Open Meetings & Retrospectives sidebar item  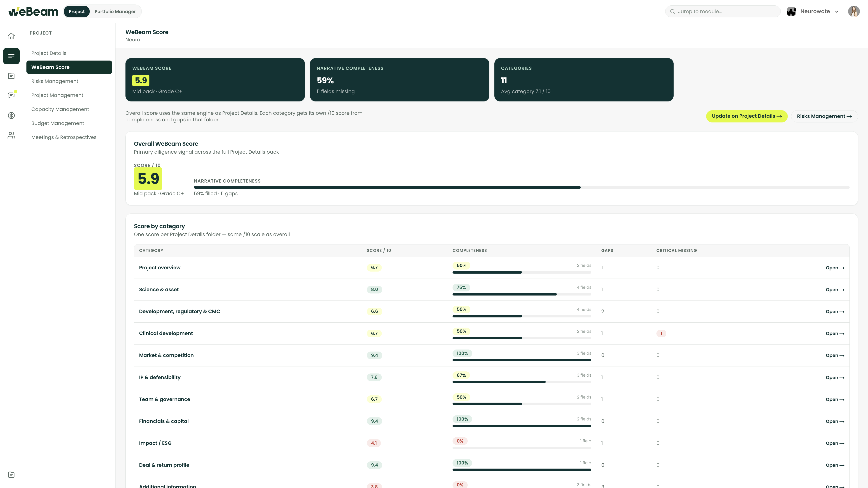pos(69,137)
